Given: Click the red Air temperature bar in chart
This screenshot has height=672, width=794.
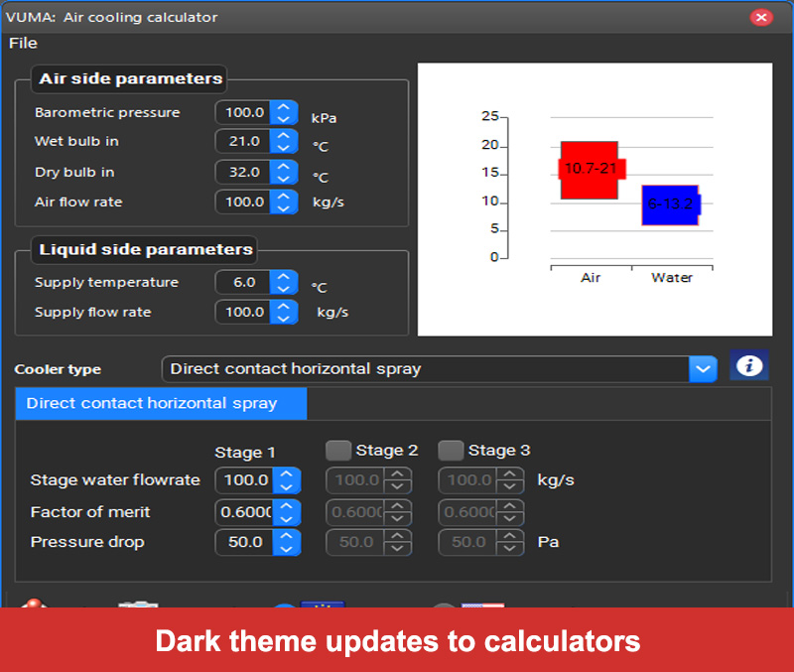Looking at the screenshot, I should coord(590,170).
